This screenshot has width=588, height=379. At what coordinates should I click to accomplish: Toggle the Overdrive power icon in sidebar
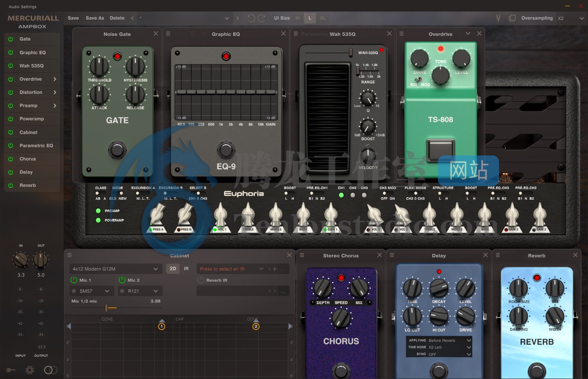click(x=11, y=79)
